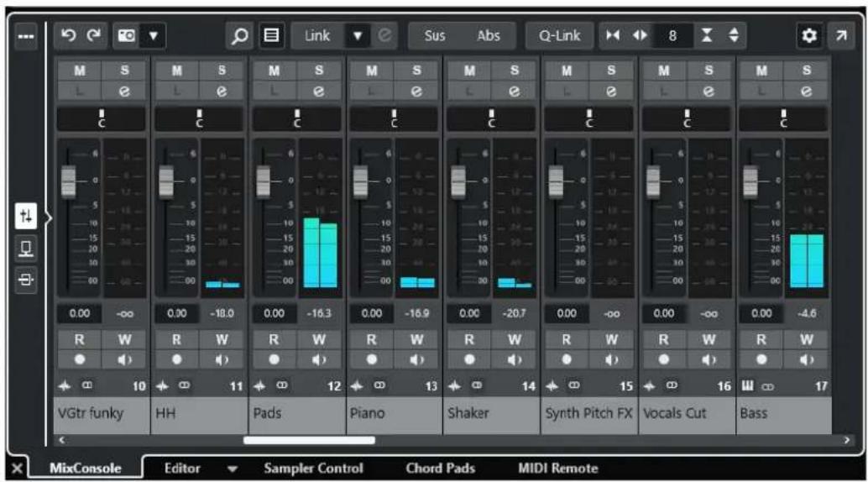Screen dimensions: 868x482
Task: Open the channel search magnifier
Action: click(239, 36)
